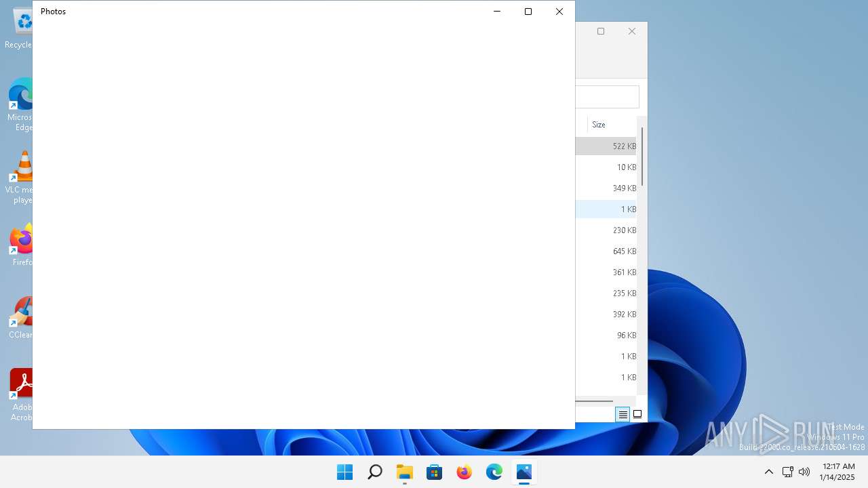Select the 230 KB file row
The image size is (868, 488).
(x=606, y=230)
